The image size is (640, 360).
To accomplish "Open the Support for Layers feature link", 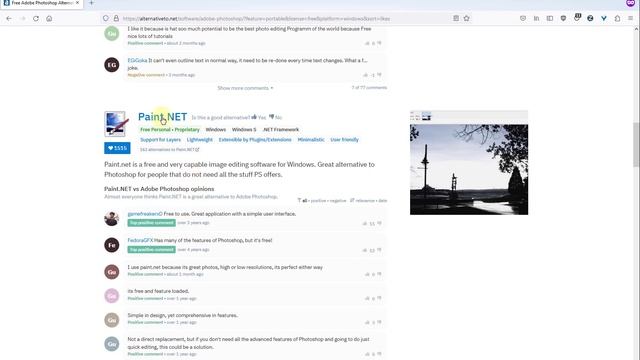I will point(160,140).
